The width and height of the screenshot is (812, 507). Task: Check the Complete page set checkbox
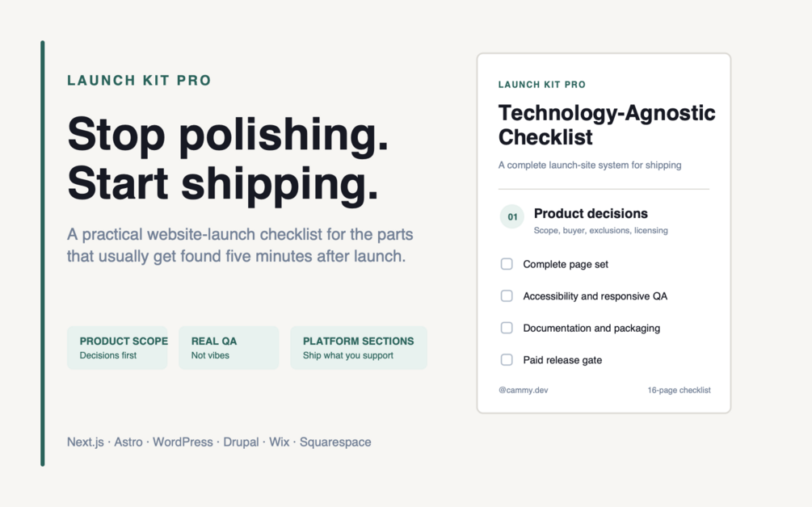click(507, 264)
